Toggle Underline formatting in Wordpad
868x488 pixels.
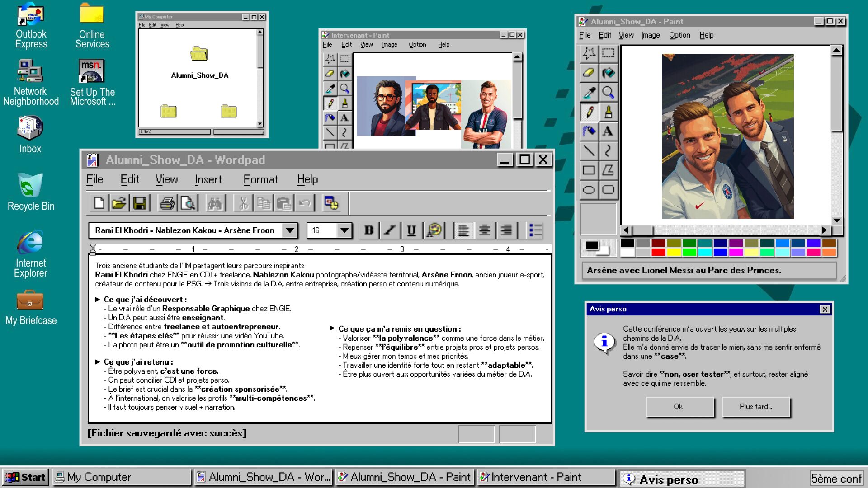coord(411,230)
